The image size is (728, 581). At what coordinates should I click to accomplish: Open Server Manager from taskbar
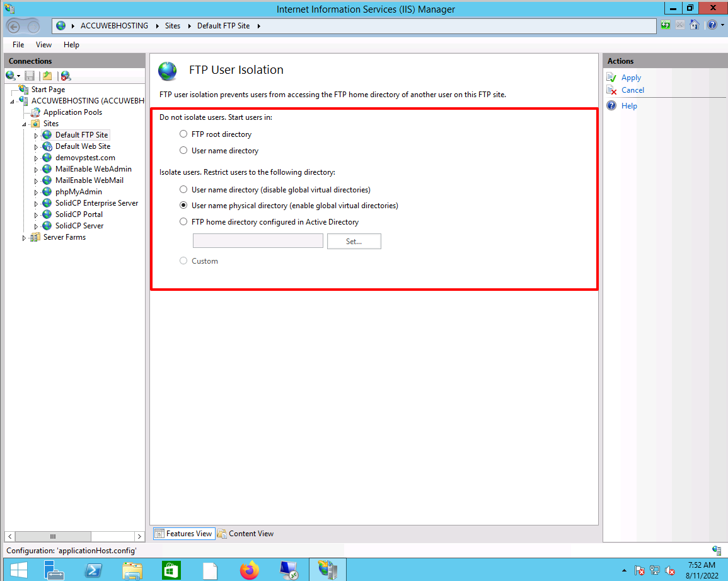(x=54, y=570)
